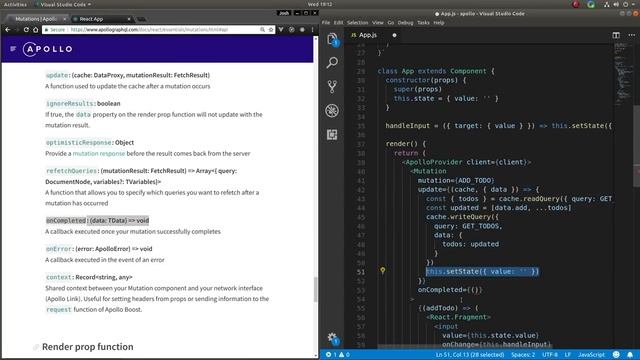Open the Selection menu
This screenshot has height=360, width=640.
point(358,23)
